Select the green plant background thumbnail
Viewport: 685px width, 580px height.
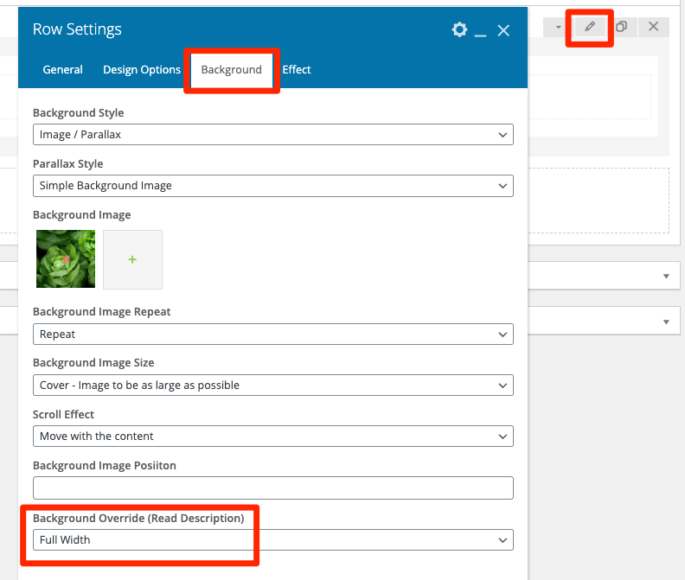click(65, 260)
